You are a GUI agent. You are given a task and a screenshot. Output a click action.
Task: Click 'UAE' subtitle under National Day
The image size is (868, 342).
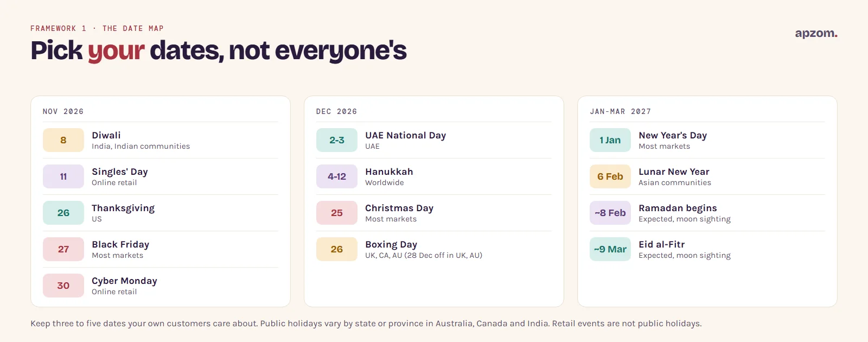click(373, 146)
